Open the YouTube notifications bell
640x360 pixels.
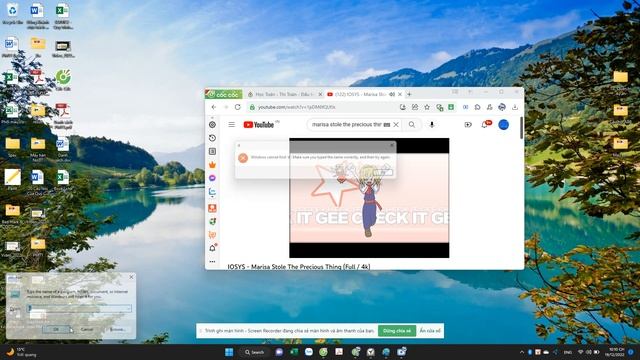point(484,124)
